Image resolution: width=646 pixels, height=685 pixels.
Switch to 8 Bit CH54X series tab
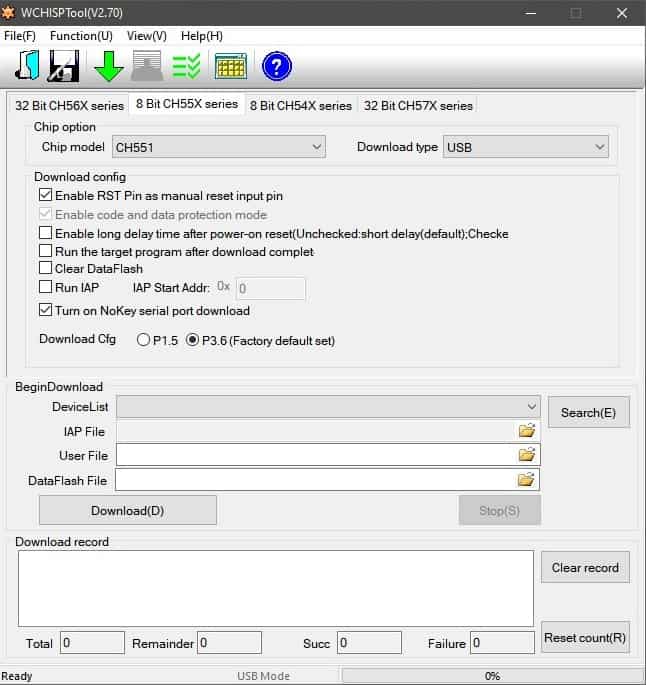pos(301,106)
